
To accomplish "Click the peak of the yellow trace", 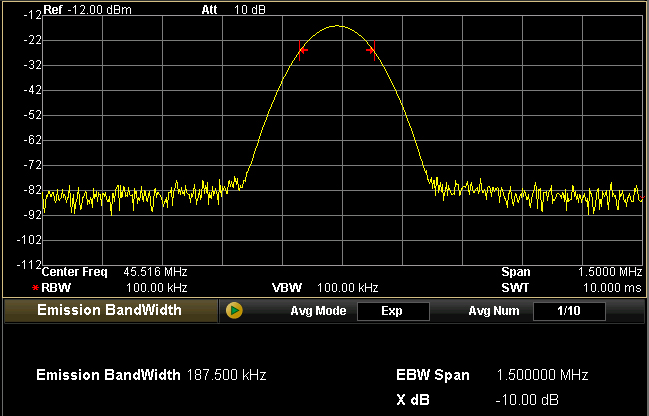I will point(337,26).
